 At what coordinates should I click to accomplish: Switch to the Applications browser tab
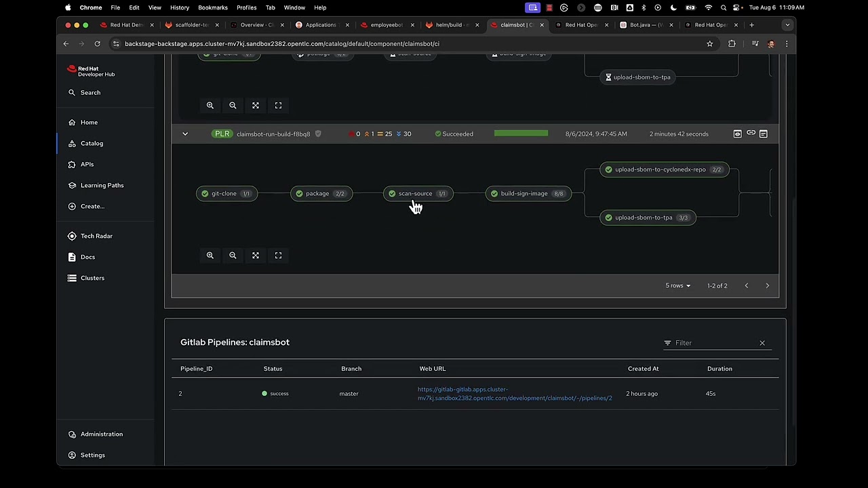(x=321, y=25)
